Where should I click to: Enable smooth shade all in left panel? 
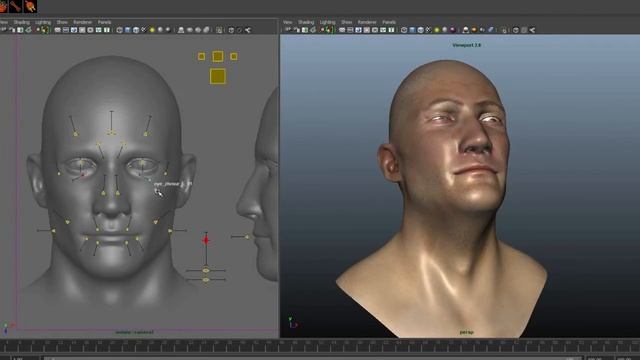coord(127,30)
